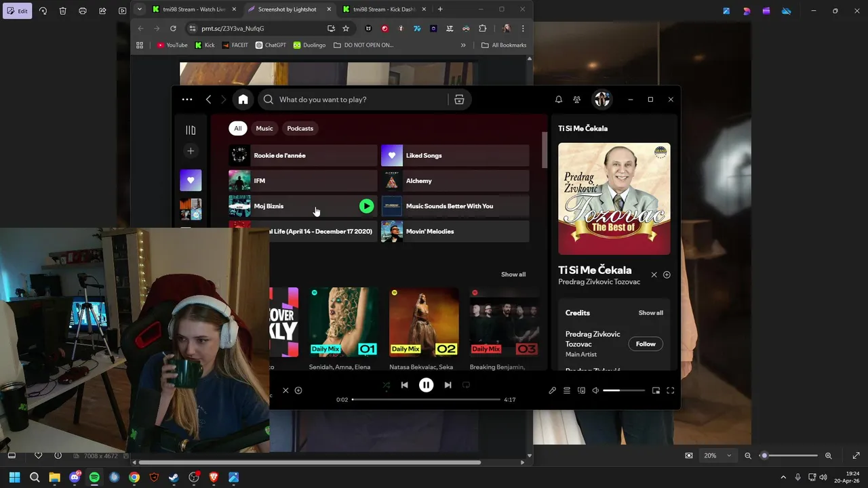The image size is (868, 488).
Task: Switch to tmi98 Stream - Kick Dashboard tab
Action: (x=384, y=9)
